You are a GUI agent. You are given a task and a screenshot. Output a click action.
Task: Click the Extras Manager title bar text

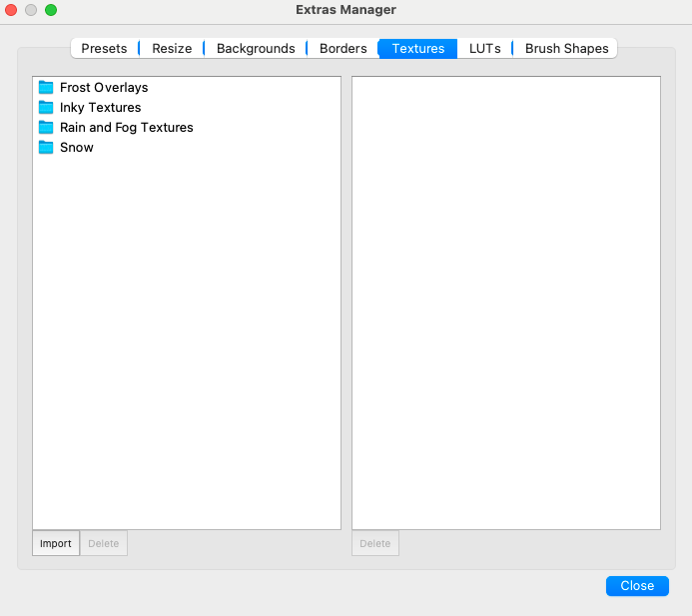[x=346, y=10]
